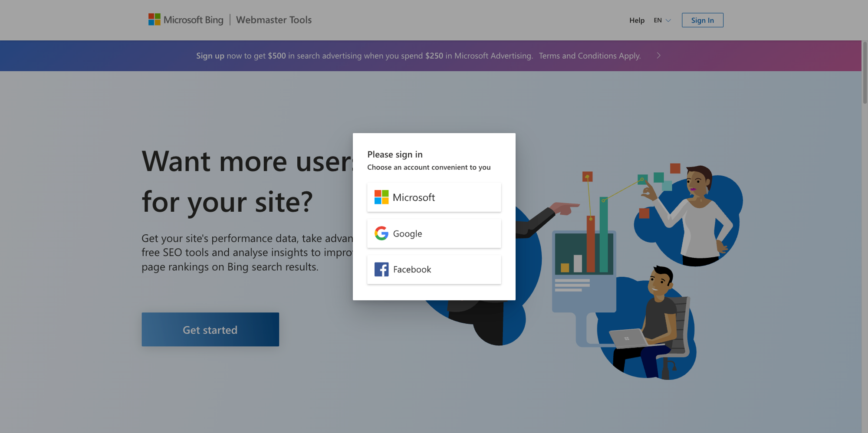Choose the Facebook account sign-in option
The height and width of the screenshot is (433, 868).
coord(434,269)
